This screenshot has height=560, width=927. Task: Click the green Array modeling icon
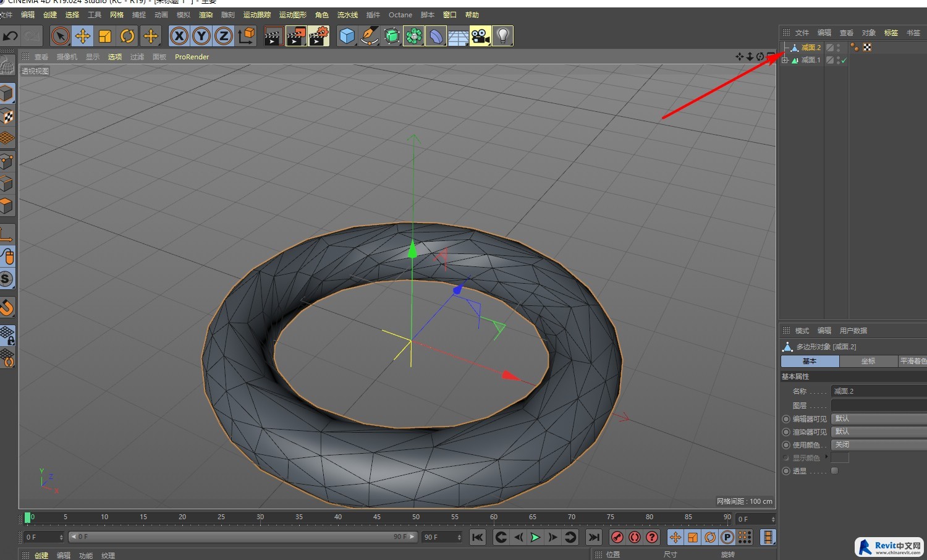414,36
